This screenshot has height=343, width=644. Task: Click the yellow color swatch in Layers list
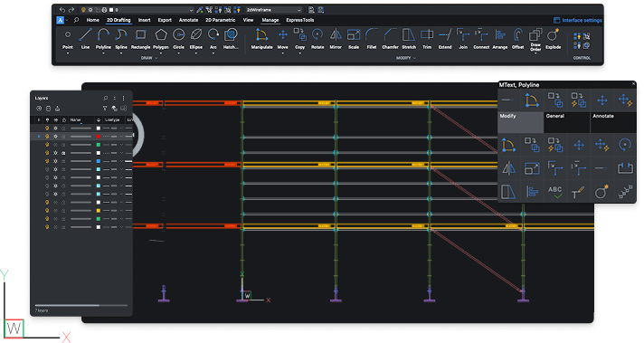coord(99,210)
